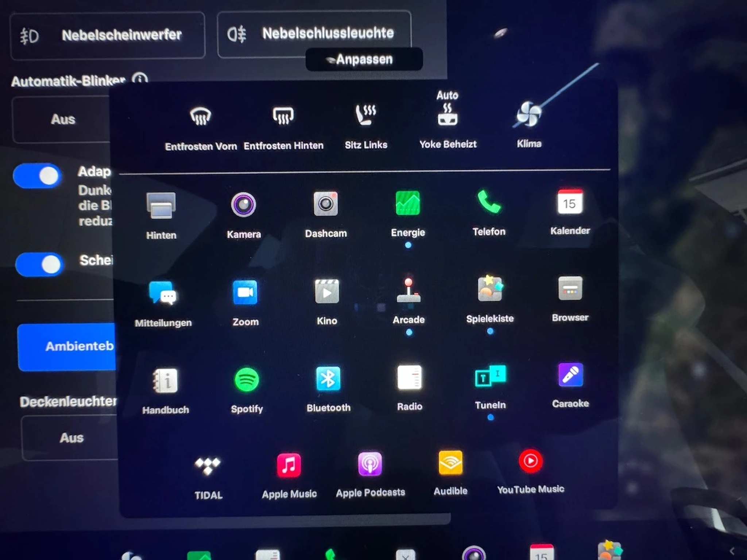
Task: Expand the Deckenleuchten selector showing Aus
Action: pos(71,437)
